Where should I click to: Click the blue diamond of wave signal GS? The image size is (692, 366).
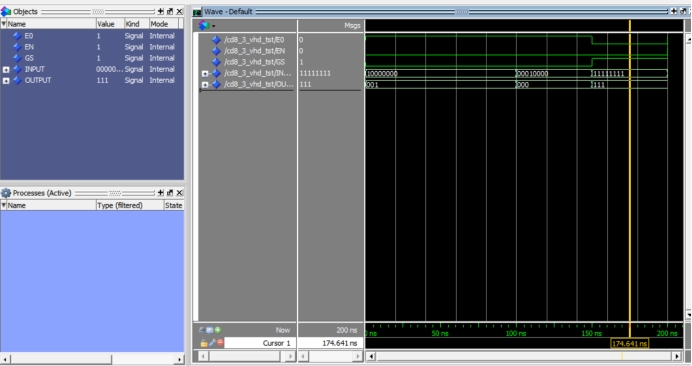(216, 62)
